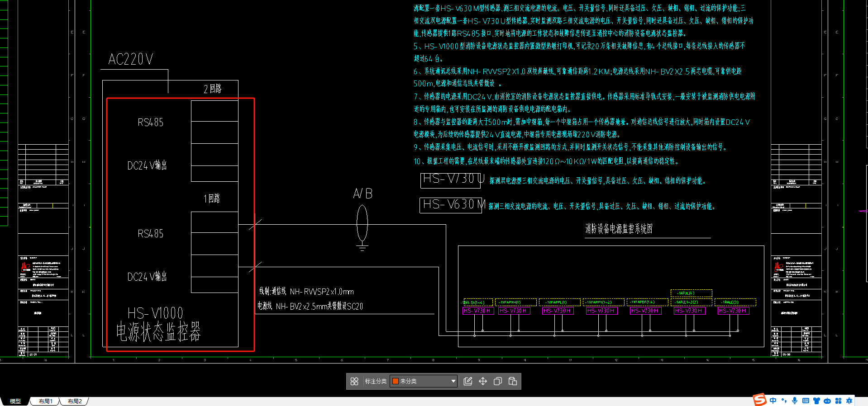Viewport: 868px width, 406px height.
Task: Toggle Chinese/English input mode 中
Action: pyautogui.click(x=773, y=401)
